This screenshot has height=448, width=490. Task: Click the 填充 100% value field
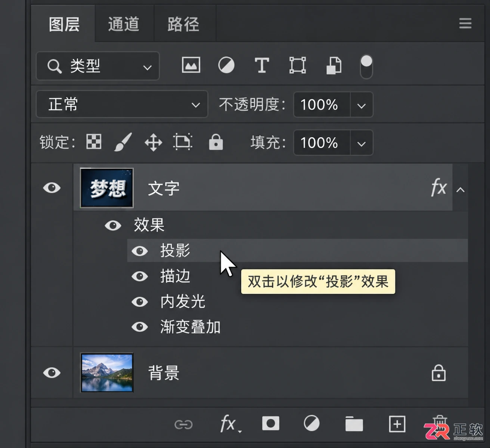[322, 143]
